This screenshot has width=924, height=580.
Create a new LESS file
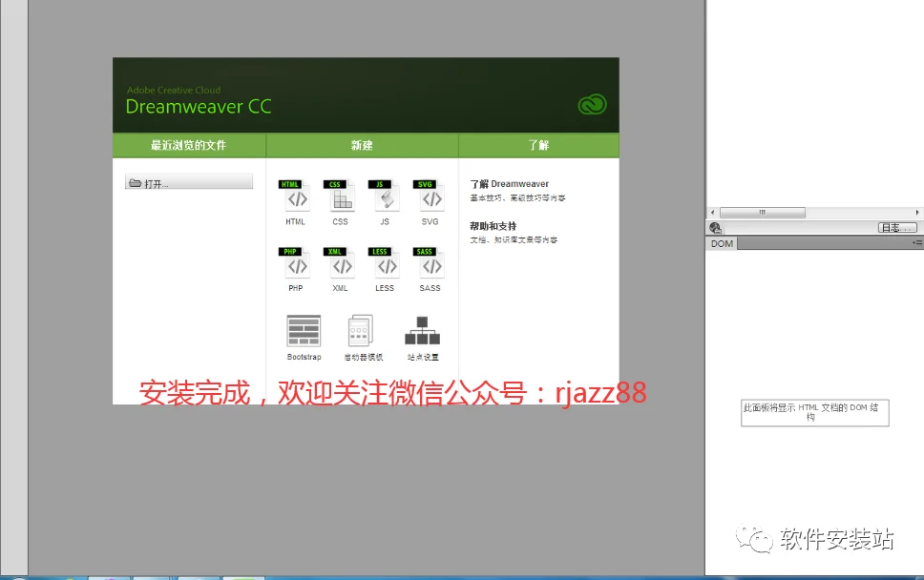[x=385, y=269]
